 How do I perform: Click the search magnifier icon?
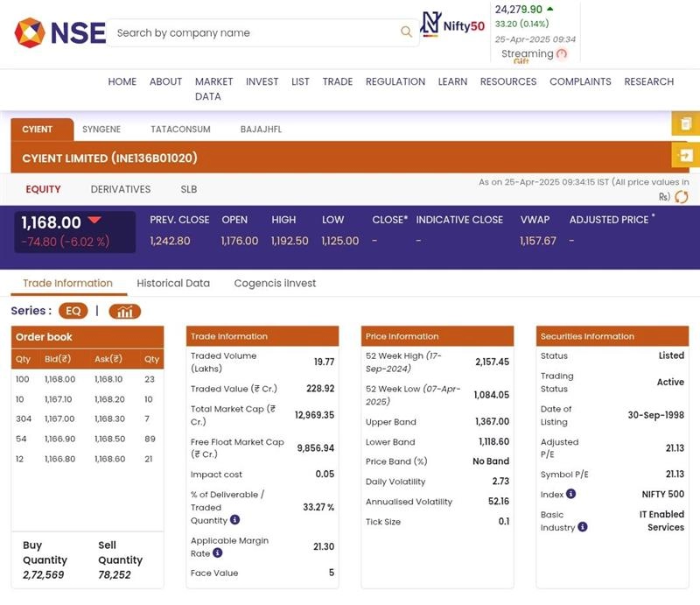coord(406,32)
